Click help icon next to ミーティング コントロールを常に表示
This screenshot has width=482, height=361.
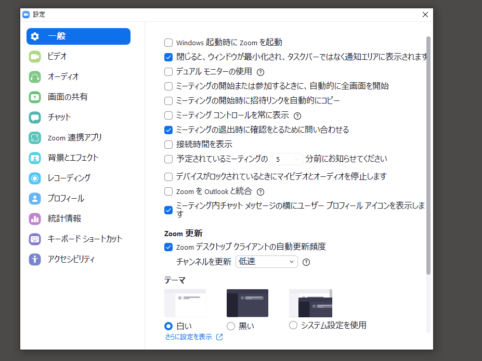(x=297, y=116)
